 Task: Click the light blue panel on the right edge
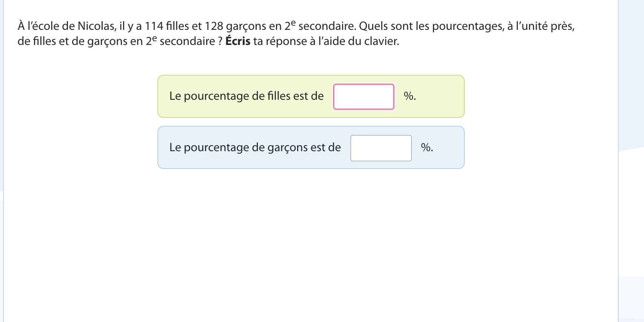(x=631, y=76)
